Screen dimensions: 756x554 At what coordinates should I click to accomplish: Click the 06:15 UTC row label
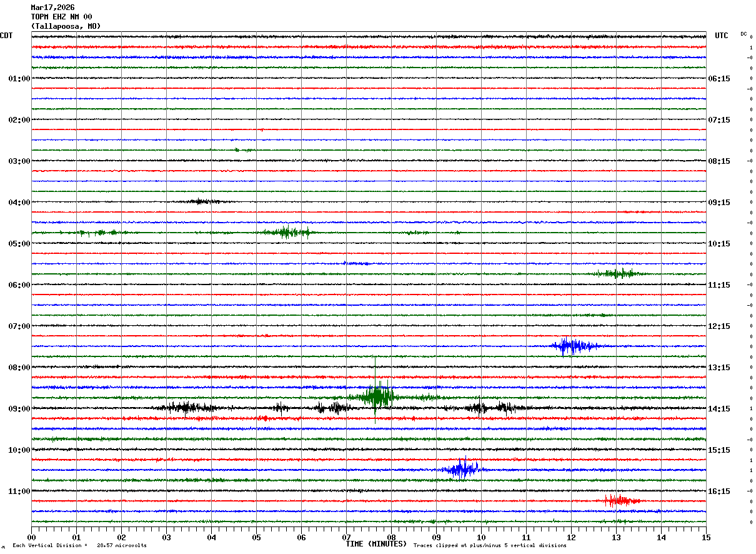[x=720, y=79]
